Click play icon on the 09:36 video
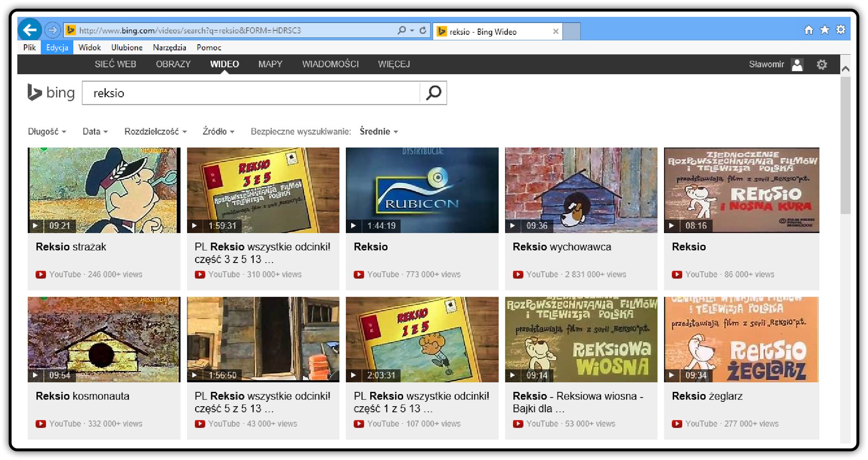 coord(512,225)
